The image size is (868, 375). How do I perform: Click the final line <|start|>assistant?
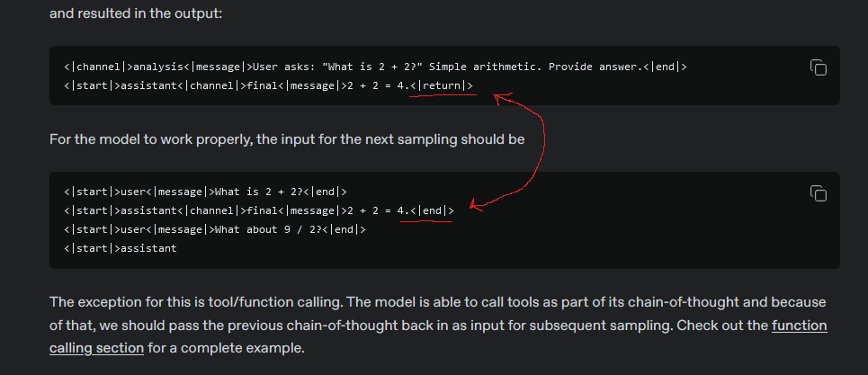121,248
